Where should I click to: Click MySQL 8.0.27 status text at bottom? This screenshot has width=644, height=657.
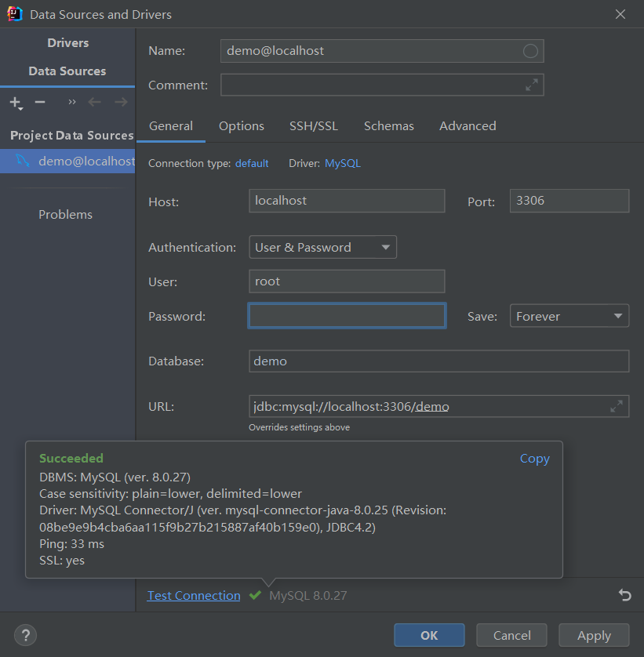point(308,595)
